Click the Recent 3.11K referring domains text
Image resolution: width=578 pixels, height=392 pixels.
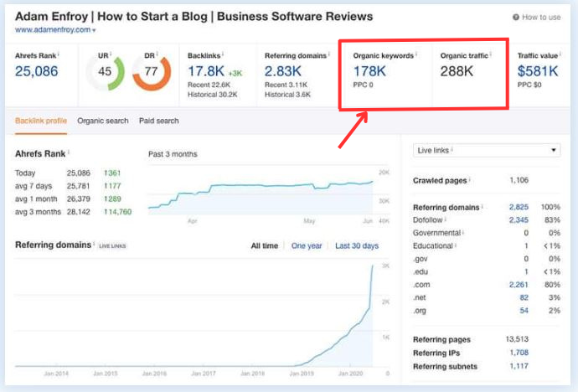pos(286,85)
